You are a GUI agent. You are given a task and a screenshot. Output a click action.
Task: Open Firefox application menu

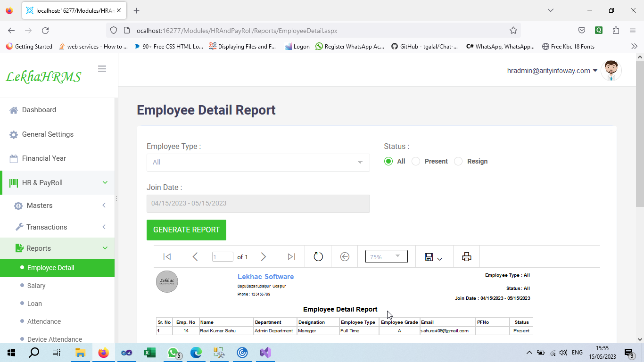(633, 31)
